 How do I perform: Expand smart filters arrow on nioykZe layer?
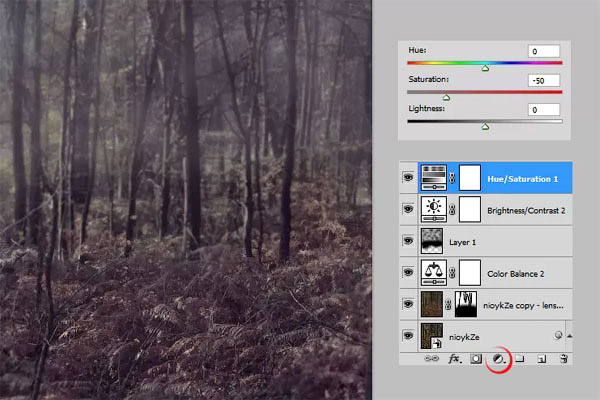click(x=569, y=336)
